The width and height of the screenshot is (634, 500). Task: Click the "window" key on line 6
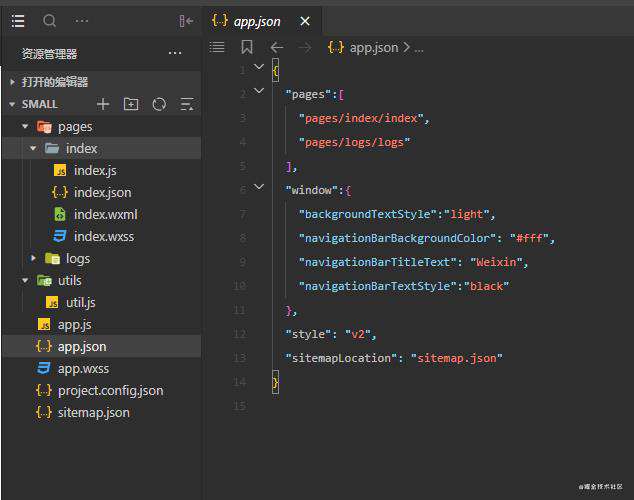[x=311, y=190]
